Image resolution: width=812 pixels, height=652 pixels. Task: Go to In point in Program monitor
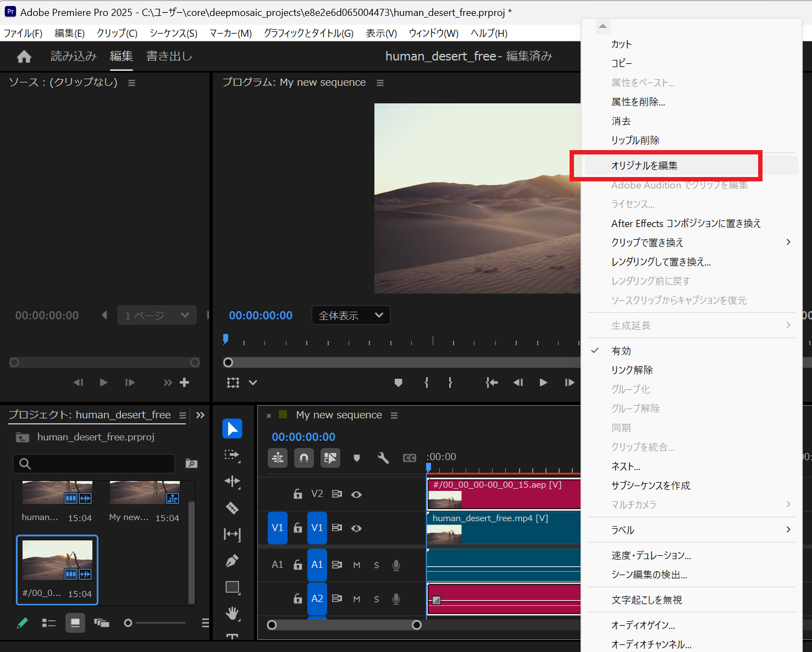(491, 383)
